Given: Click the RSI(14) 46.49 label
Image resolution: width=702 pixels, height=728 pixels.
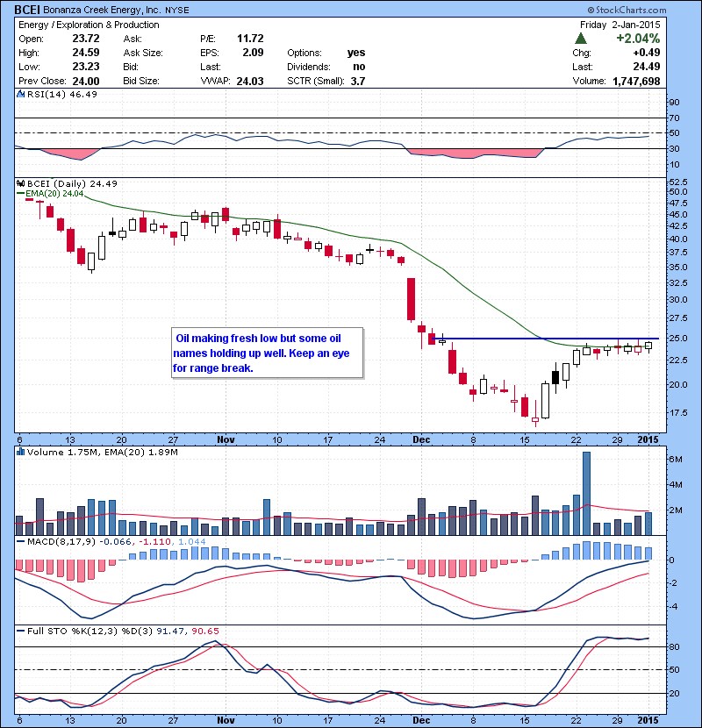Looking at the screenshot, I should click(61, 94).
